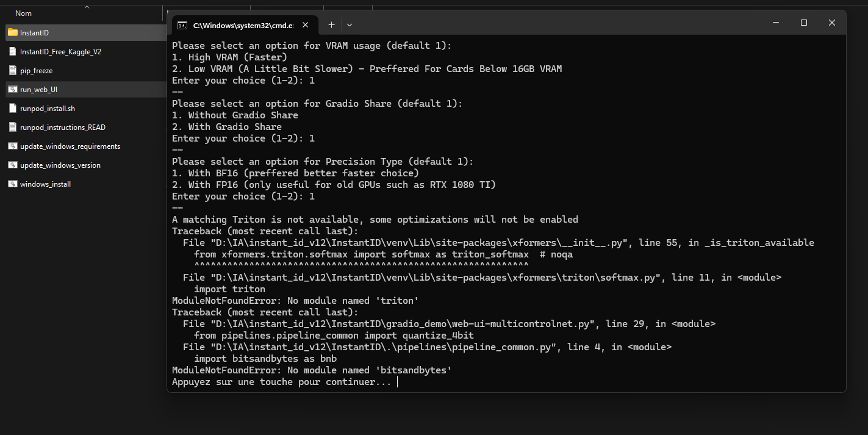Maximize the terminal window

(803, 22)
